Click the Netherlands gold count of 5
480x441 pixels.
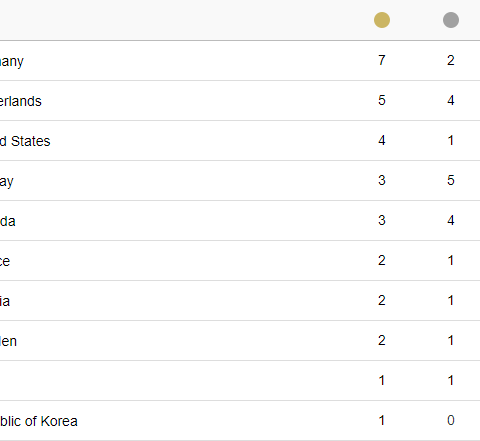click(x=382, y=100)
